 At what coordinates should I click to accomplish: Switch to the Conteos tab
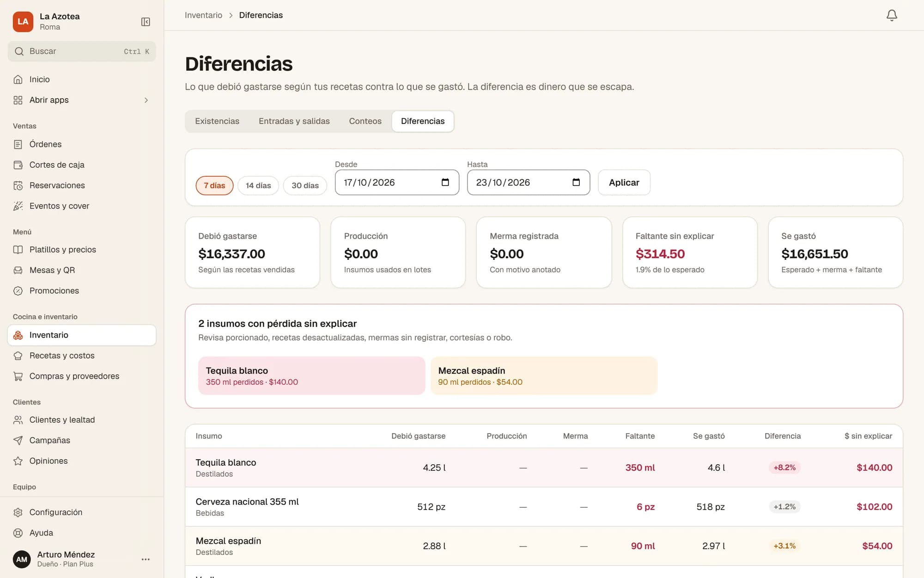pyautogui.click(x=365, y=121)
